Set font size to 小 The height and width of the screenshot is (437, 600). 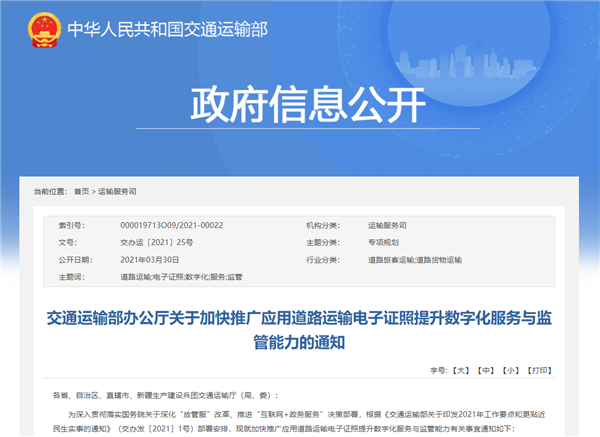[511, 370]
